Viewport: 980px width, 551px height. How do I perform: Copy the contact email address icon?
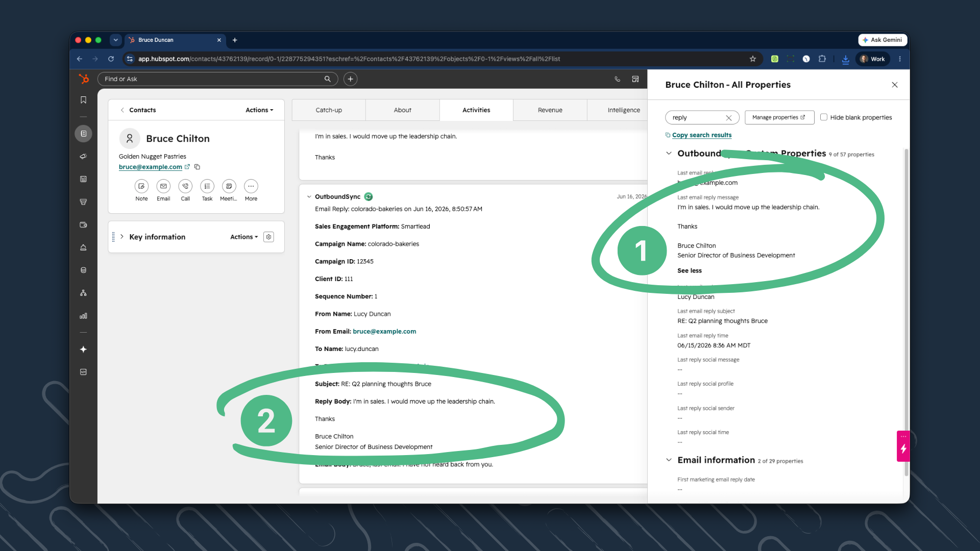pyautogui.click(x=197, y=167)
